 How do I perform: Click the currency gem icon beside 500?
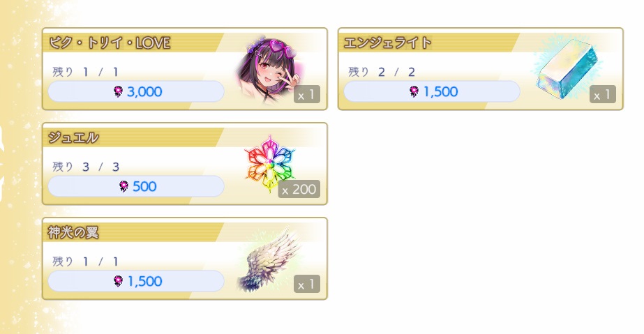[x=123, y=186]
